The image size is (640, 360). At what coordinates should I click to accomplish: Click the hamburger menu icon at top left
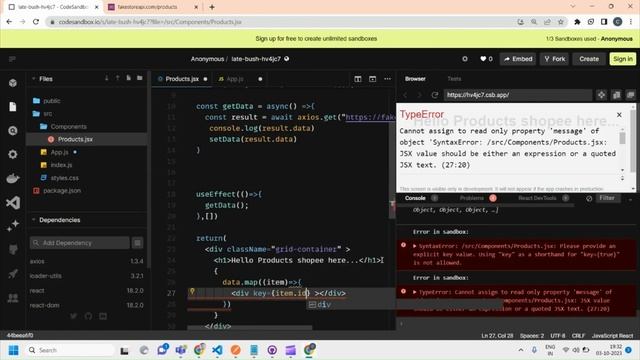pos(12,59)
